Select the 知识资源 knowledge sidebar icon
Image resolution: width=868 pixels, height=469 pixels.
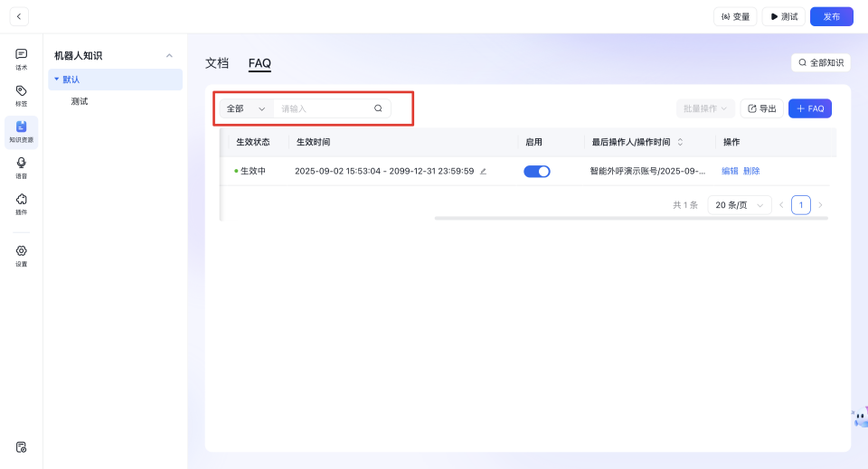point(21,131)
